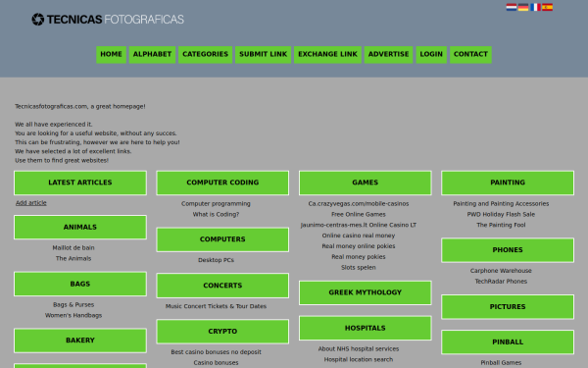Open the HOME menu item

click(111, 54)
